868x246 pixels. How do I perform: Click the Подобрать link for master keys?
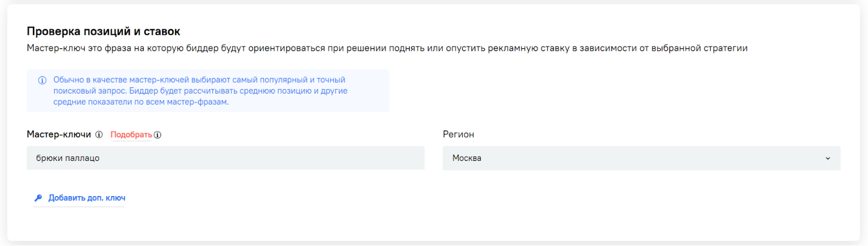(131, 135)
